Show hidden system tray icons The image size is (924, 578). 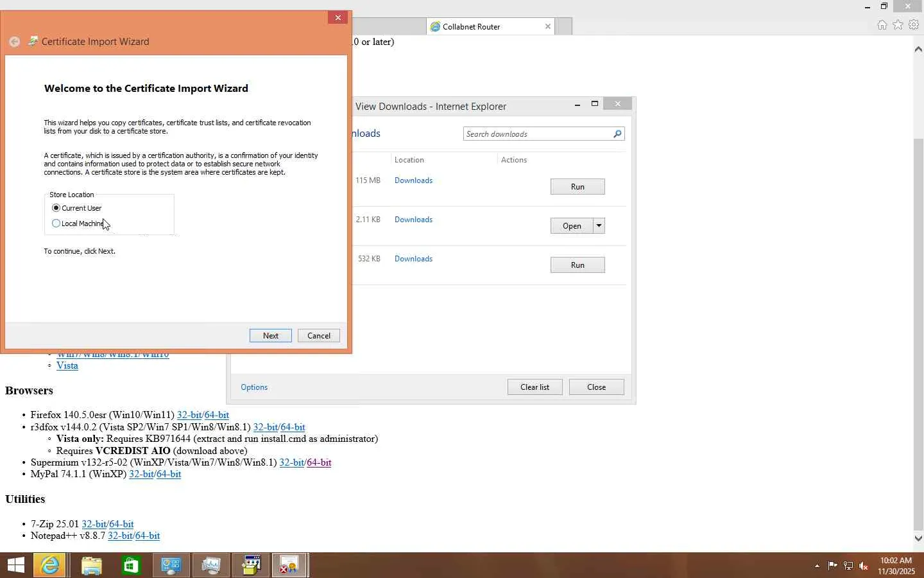[x=817, y=566]
